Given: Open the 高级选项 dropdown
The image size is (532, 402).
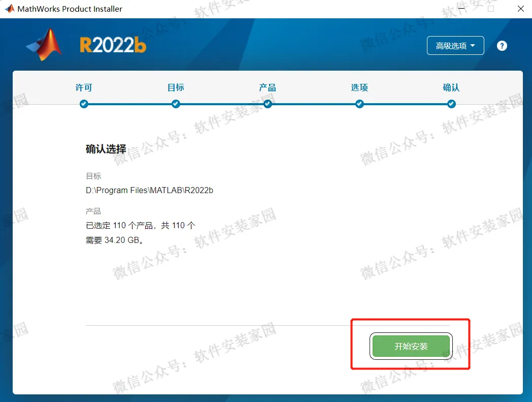Looking at the screenshot, I should pos(455,46).
